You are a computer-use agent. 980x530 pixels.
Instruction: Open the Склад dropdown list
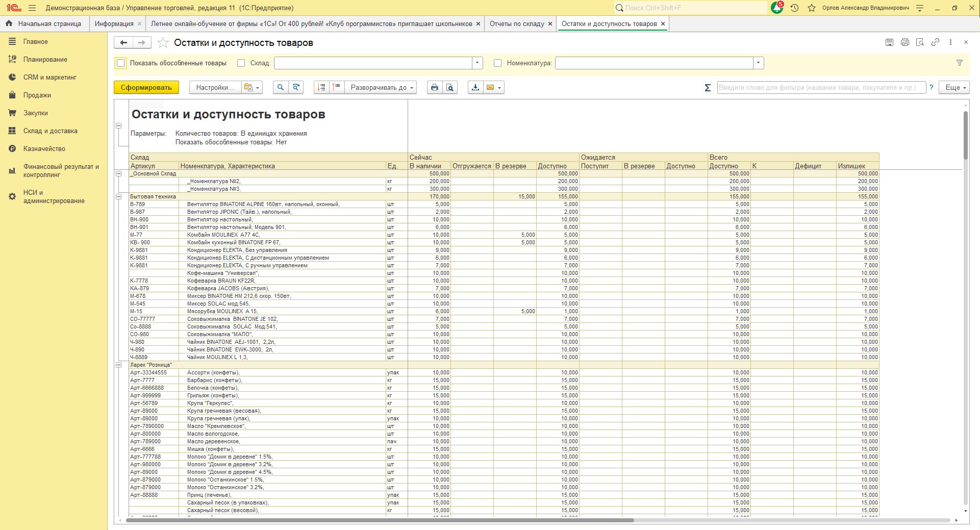pos(478,63)
